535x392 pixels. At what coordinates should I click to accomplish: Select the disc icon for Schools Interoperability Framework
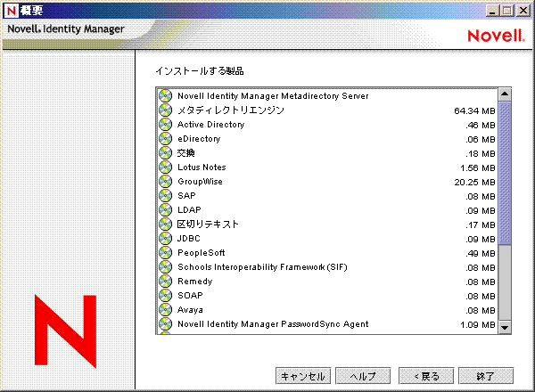pos(166,267)
